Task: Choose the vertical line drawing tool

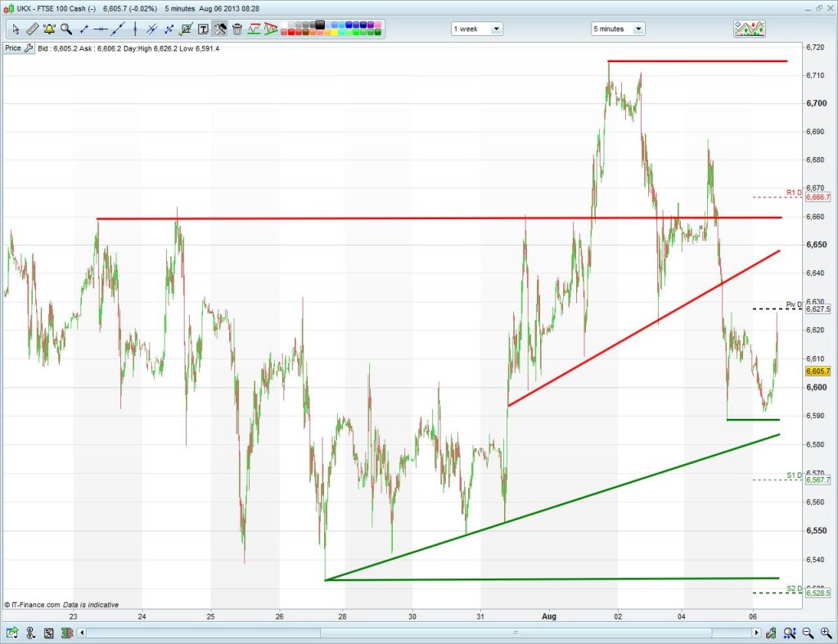Action: (135, 29)
